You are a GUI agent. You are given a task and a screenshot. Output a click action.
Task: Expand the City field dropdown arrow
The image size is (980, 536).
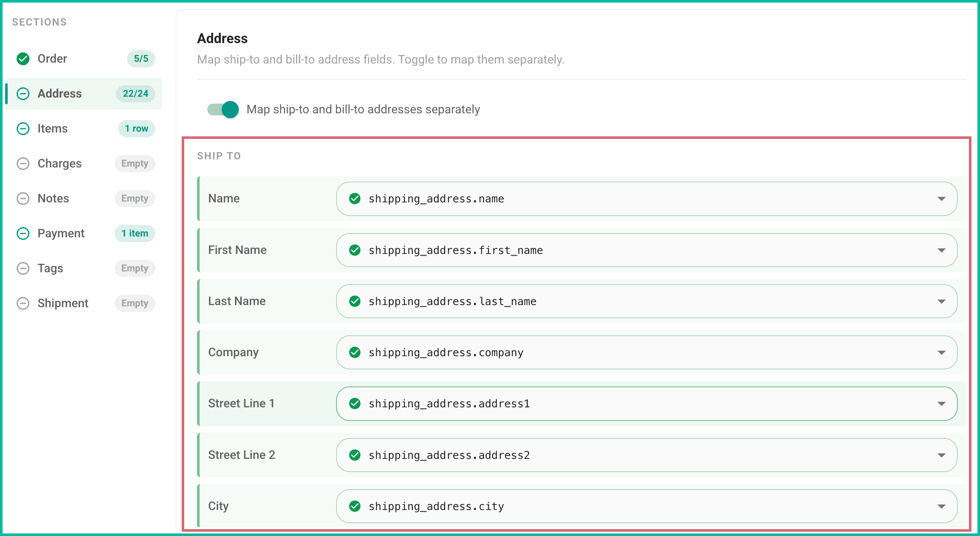(942, 507)
